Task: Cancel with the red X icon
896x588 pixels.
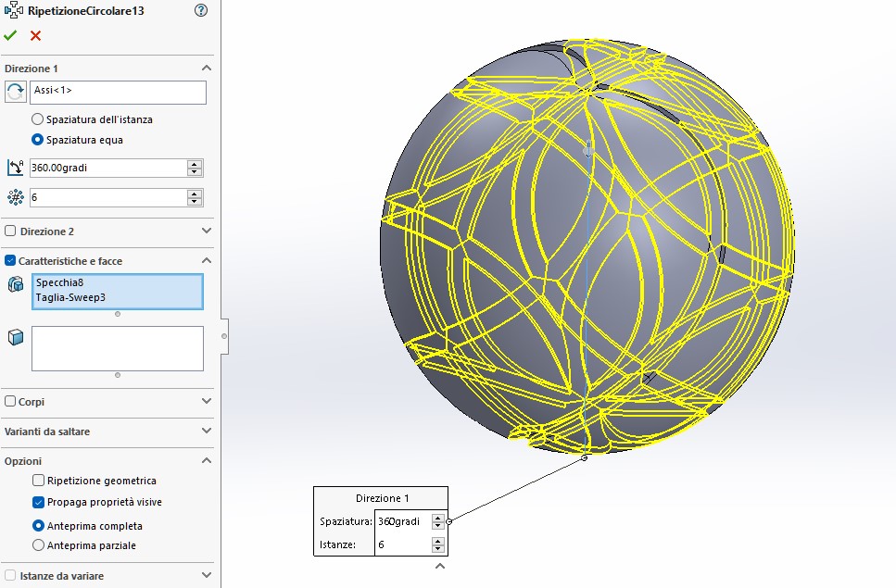Action: click(35, 35)
